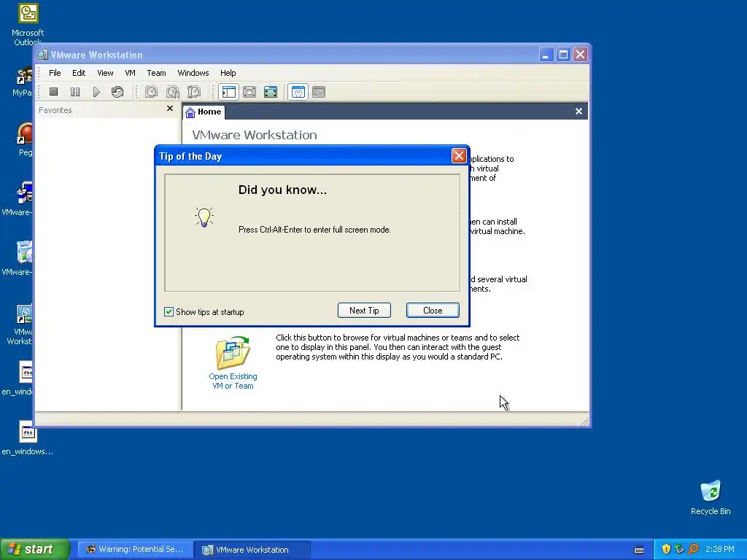Click the lightbulb icon in Tip dialog
Image resolution: width=747 pixels, height=560 pixels.
coord(204,217)
